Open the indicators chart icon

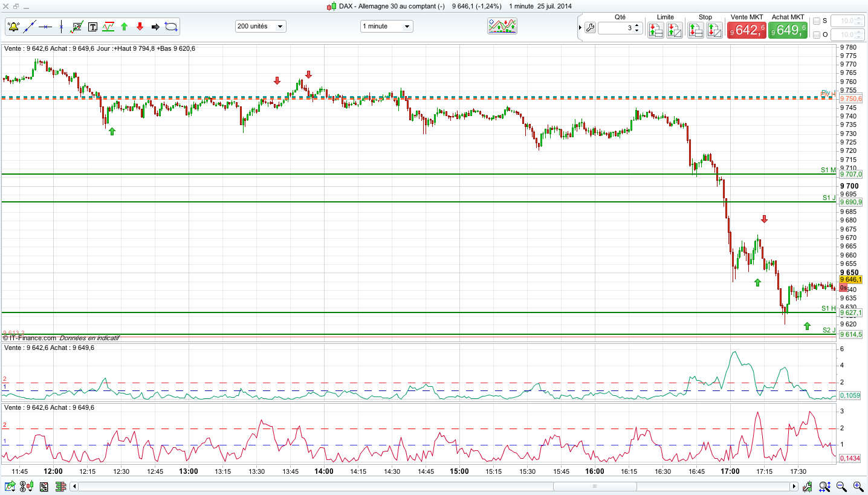coord(502,26)
